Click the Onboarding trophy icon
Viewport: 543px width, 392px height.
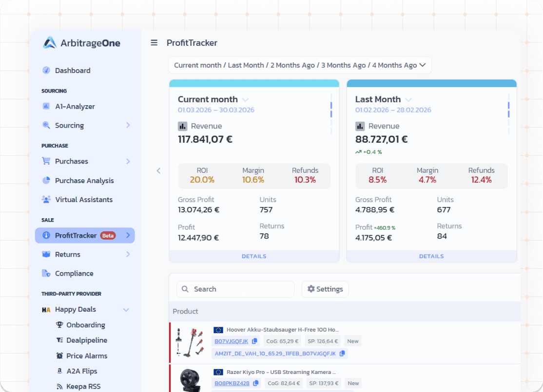(59, 324)
